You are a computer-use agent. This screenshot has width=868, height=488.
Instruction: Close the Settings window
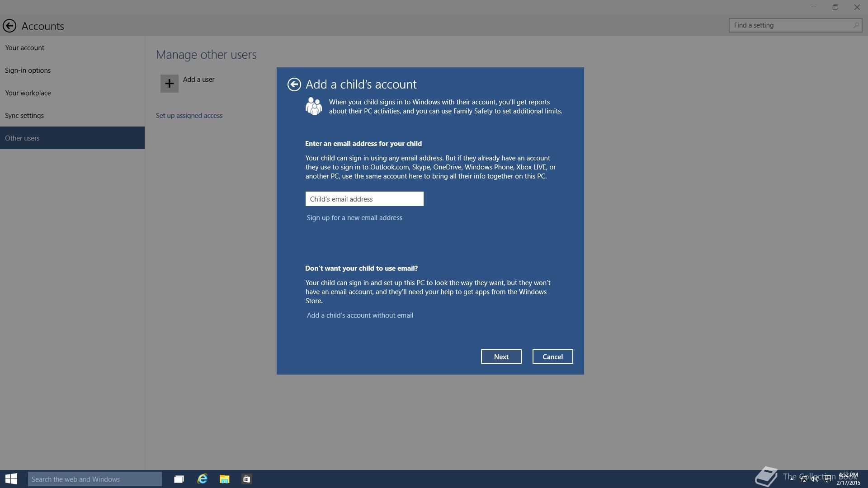[857, 7]
